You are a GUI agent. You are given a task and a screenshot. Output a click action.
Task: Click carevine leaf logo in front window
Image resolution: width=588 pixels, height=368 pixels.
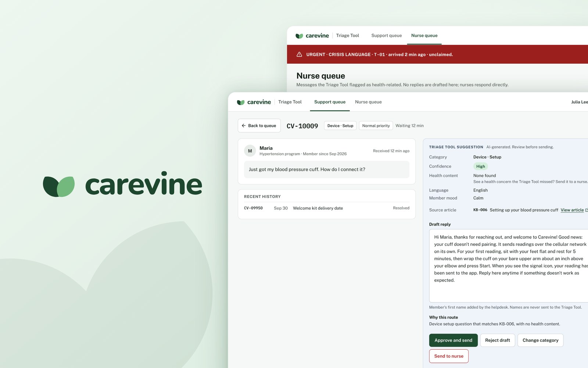pos(241,102)
